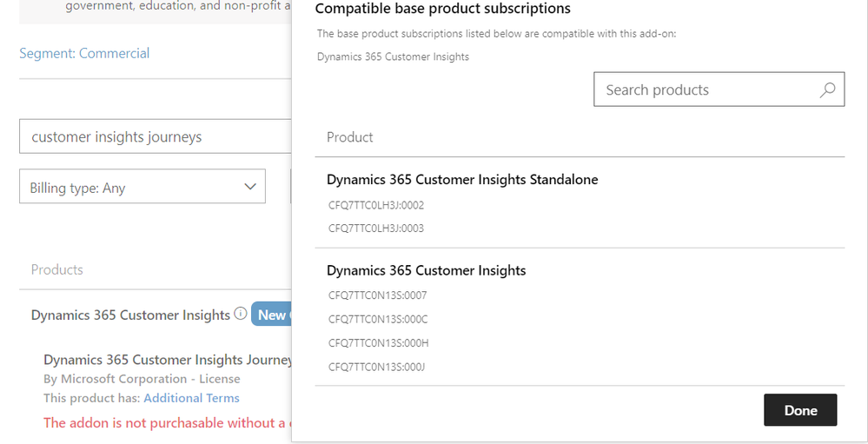The width and height of the screenshot is (868, 444).
Task: Click the Dynamics 365 Customer Insights product group heading
Action: (x=130, y=315)
